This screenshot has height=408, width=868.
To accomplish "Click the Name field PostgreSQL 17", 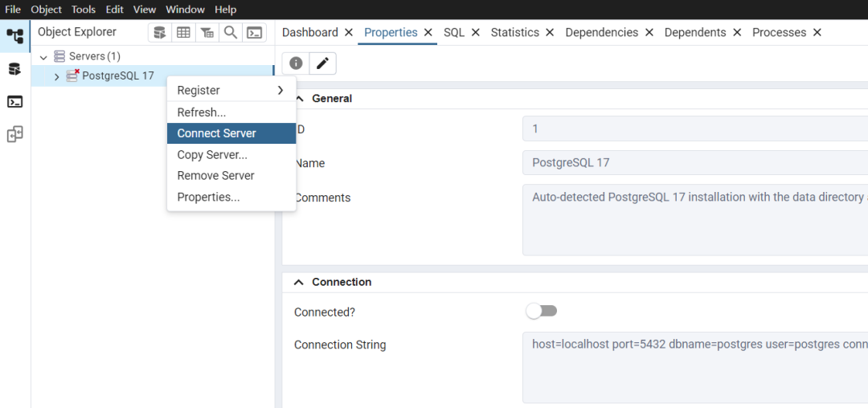I will coord(695,163).
